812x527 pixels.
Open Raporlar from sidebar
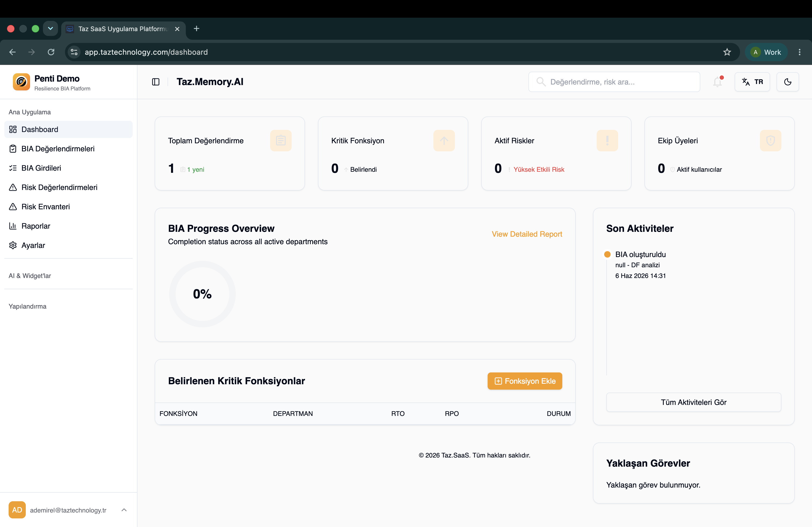[x=68, y=226]
